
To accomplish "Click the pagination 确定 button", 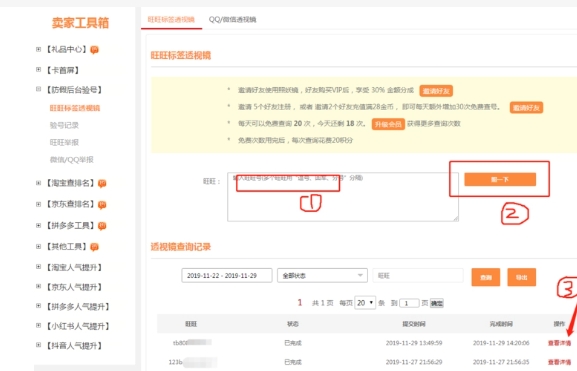I will coord(437,303).
